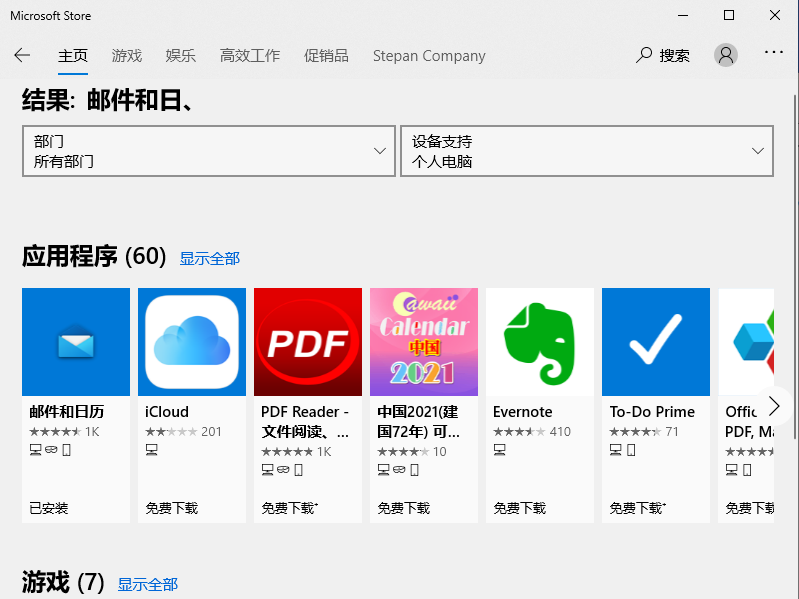Expand the 设备支持 device support dropdown
Viewport: 799px width, 599px height.
[x=587, y=151]
